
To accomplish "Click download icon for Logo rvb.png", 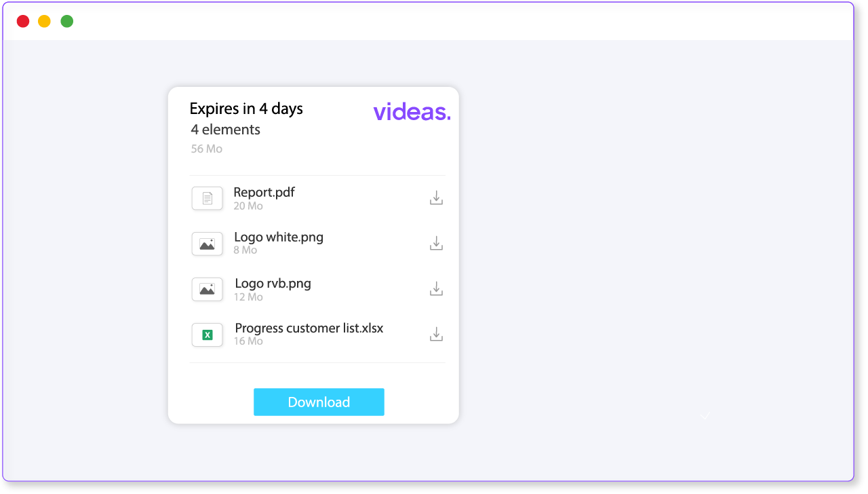I will click(x=437, y=288).
